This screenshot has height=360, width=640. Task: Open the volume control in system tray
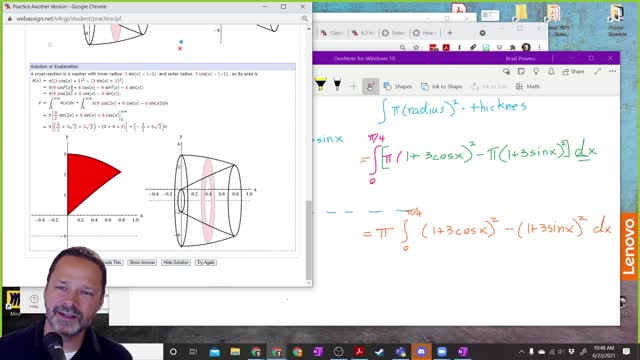click(x=561, y=351)
